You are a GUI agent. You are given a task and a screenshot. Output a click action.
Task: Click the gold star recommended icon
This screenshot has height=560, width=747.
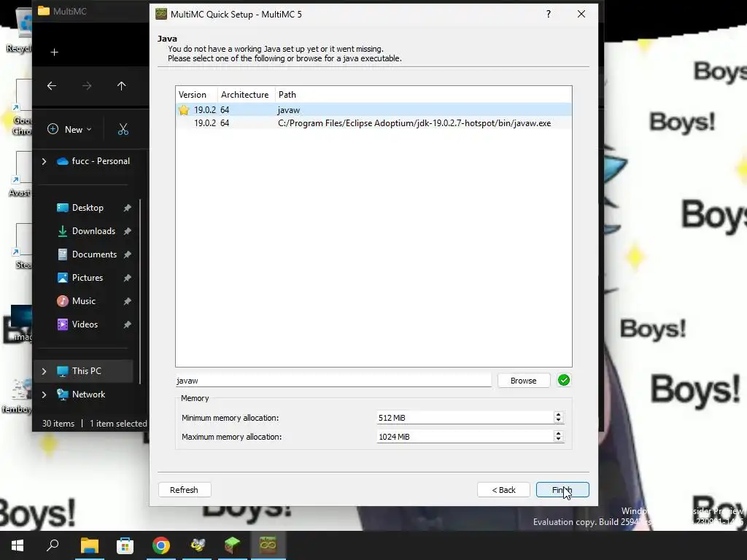(x=184, y=109)
